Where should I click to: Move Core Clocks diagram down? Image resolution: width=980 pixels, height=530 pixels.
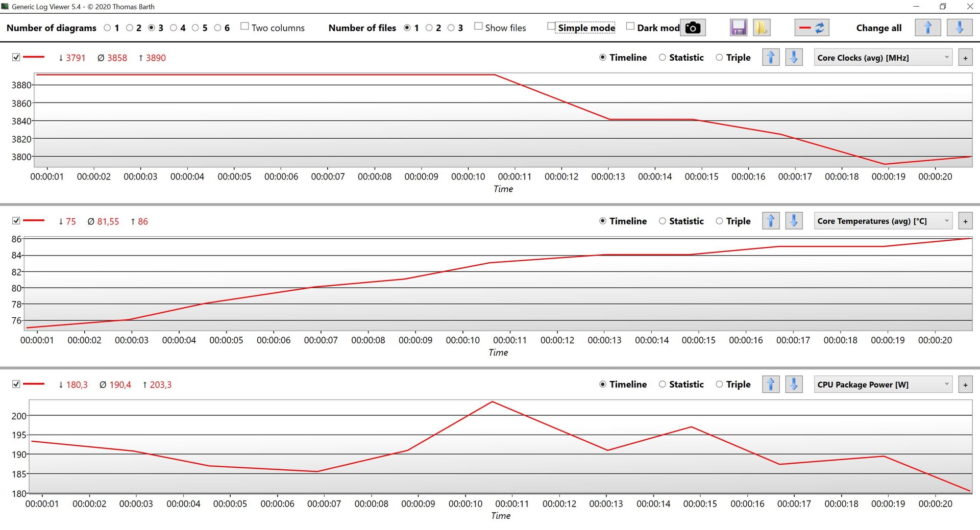tap(794, 58)
